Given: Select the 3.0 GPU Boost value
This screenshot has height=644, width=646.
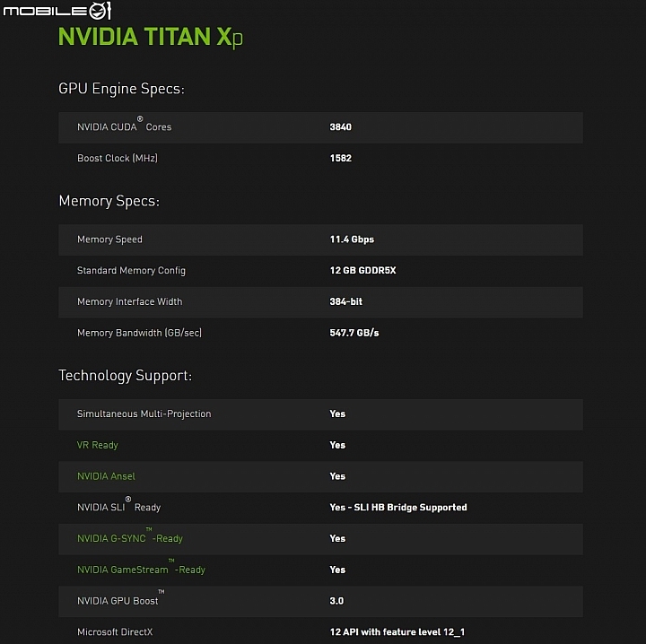Looking at the screenshot, I should [336, 601].
